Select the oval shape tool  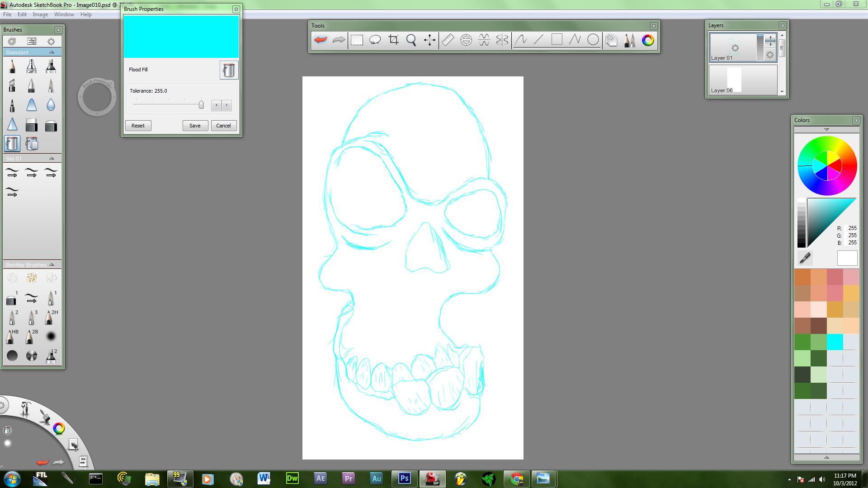coord(593,40)
